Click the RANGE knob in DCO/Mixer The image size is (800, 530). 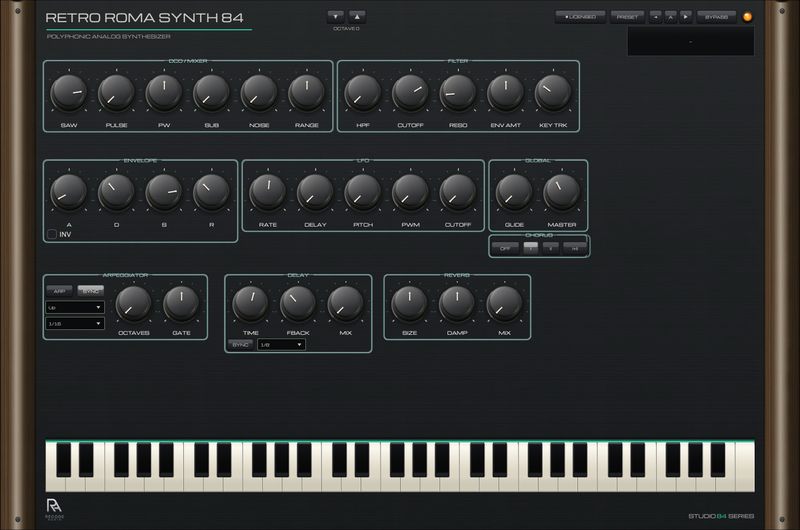pyautogui.click(x=307, y=93)
